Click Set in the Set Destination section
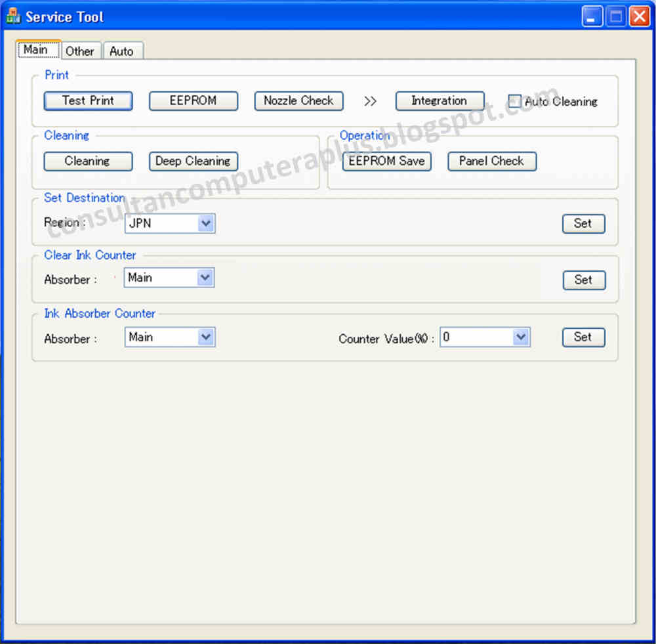Viewport: 656px width, 644px height. coord(583,223)
